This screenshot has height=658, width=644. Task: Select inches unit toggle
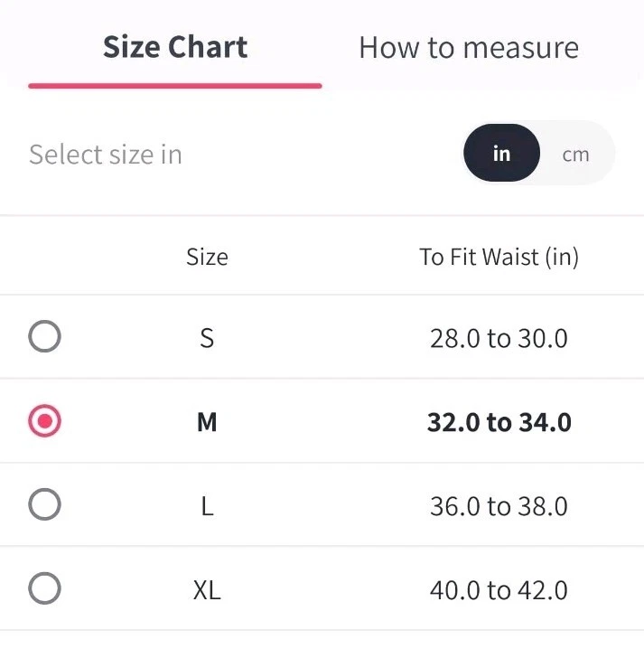pyautogui.click(x=501, y=154)
